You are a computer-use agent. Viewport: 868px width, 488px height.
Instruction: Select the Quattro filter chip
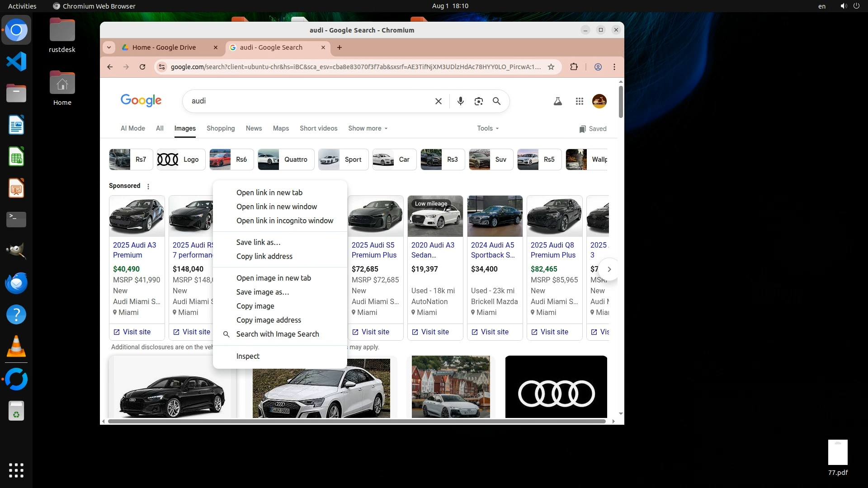(x=286, y=160)
